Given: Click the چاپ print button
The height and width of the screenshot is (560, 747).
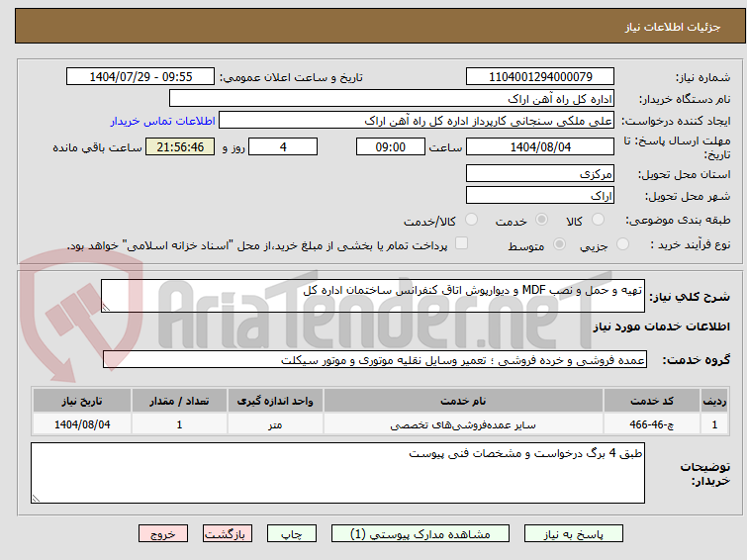Looking at the screenshot, I should (292, 534).
